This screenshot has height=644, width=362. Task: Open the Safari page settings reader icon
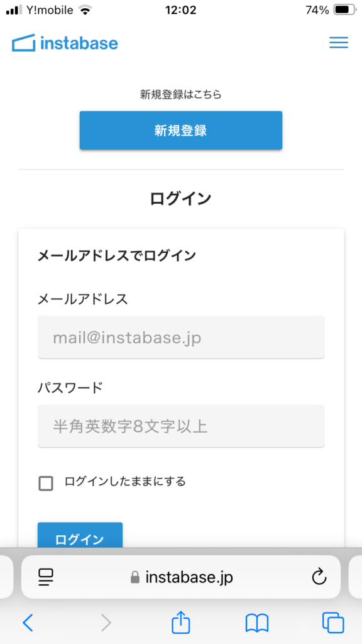46,577
